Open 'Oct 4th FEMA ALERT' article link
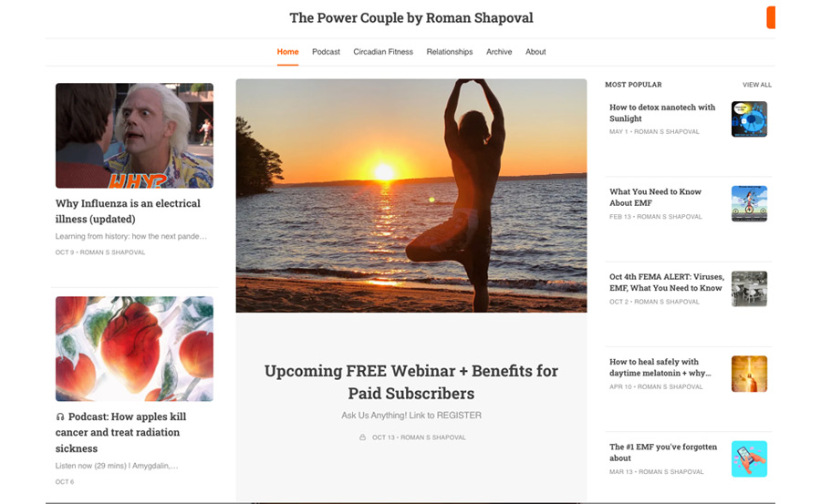821x504 pixels. pos(667,283)
